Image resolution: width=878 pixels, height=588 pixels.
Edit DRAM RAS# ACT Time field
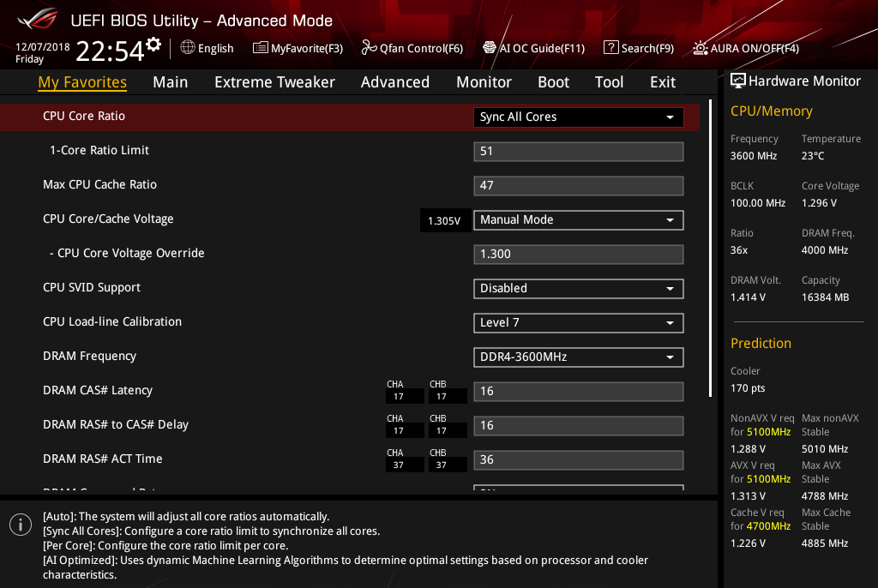click(579, 459)
